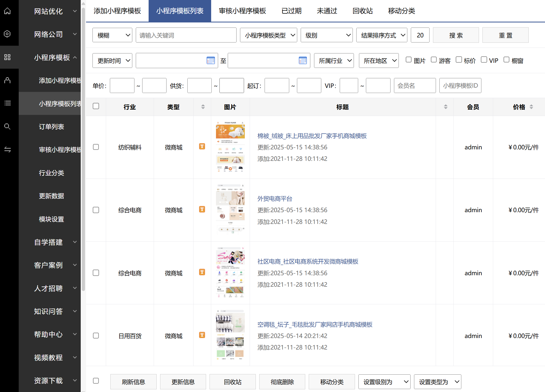Viewport: 545px width, 392px height.
Task: Tick the checkbox for the 外贸电商平台 row
Action: (x=96, y=210)
